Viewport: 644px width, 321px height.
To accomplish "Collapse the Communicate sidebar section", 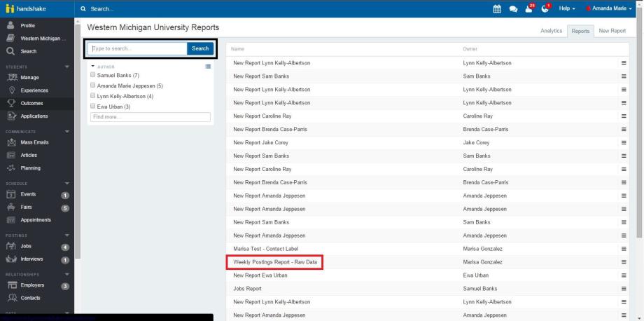I will (x=67, y=132).
